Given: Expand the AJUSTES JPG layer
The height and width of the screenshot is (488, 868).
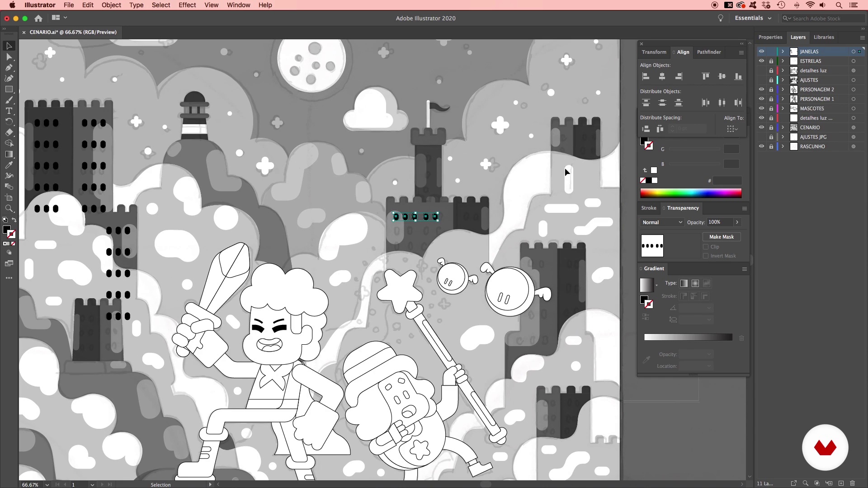Looking at the screenshot, I should point(783,137).
